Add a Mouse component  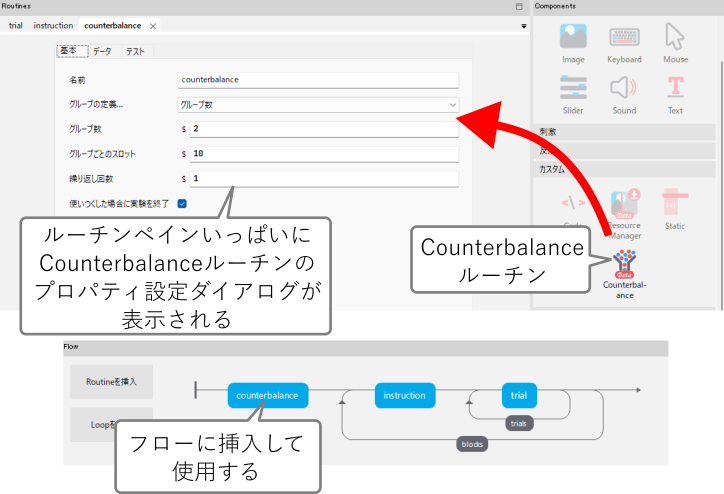pos(675,43)
